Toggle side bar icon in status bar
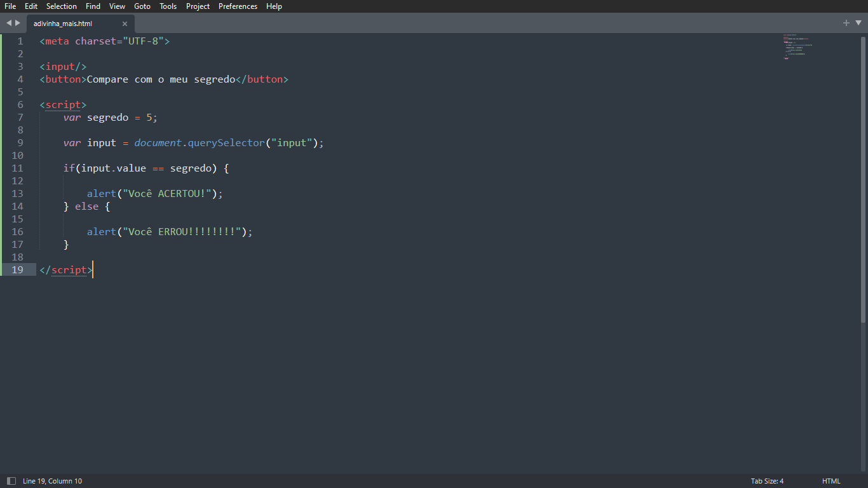Screen dimensions: 868x488 coord(11,481)
